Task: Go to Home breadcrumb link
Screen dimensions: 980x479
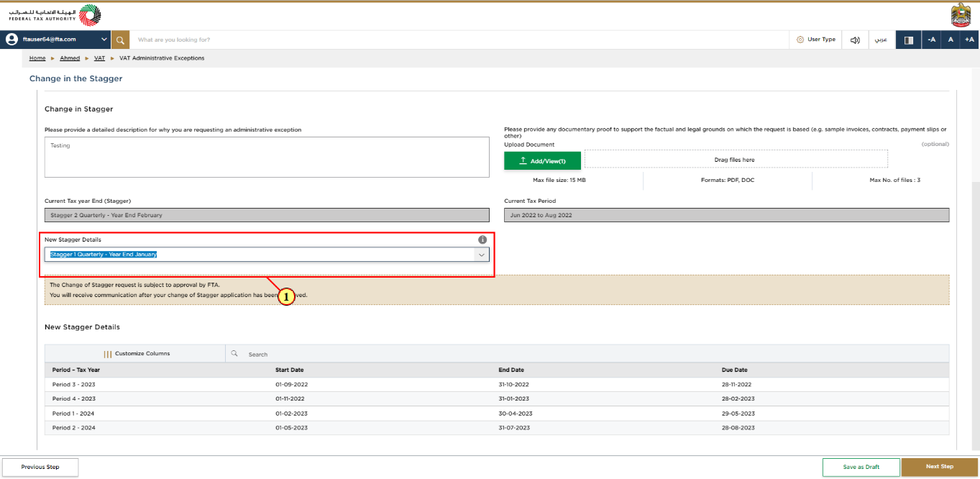Action: [x=37, y=58]
